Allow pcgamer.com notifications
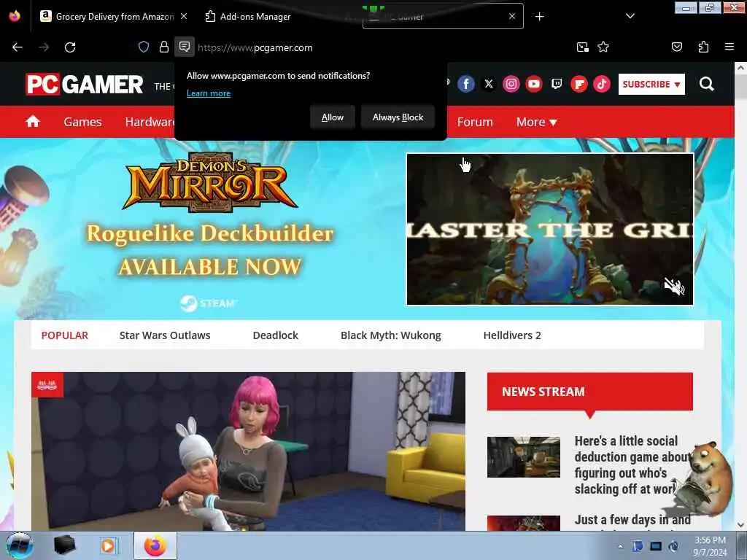Screen dimensions: 747x560 coord(333,117)
